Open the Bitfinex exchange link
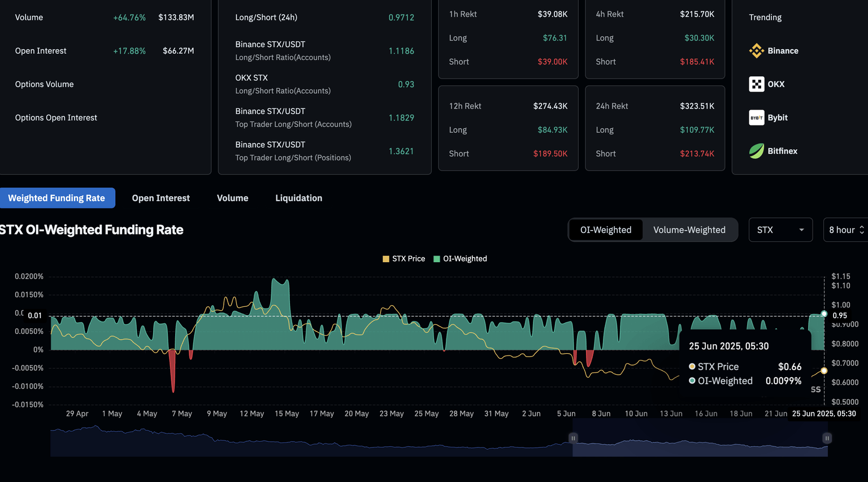This screenshot has height=482, width=868. pos(782,151)
